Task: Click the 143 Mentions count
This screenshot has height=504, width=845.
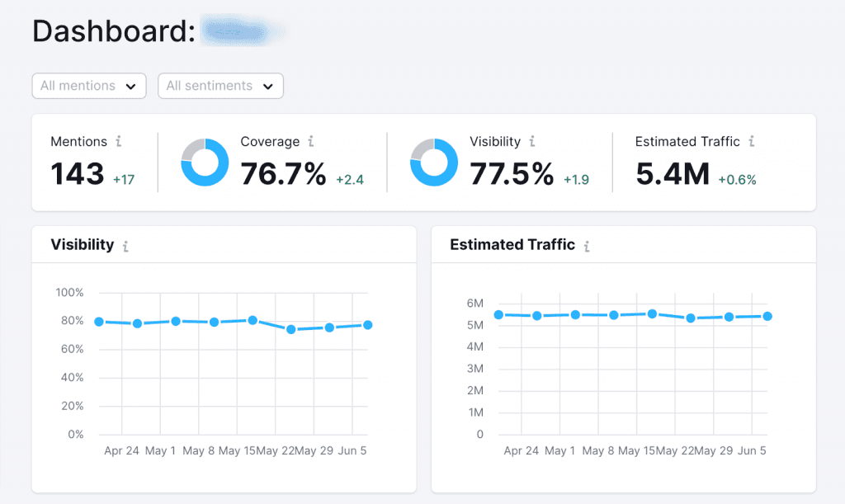Action: tap(78, 174)
